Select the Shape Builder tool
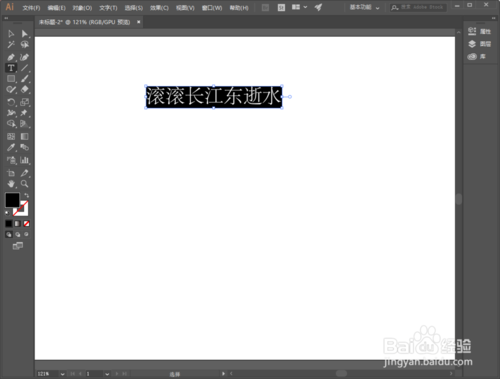 coord(11,124)
